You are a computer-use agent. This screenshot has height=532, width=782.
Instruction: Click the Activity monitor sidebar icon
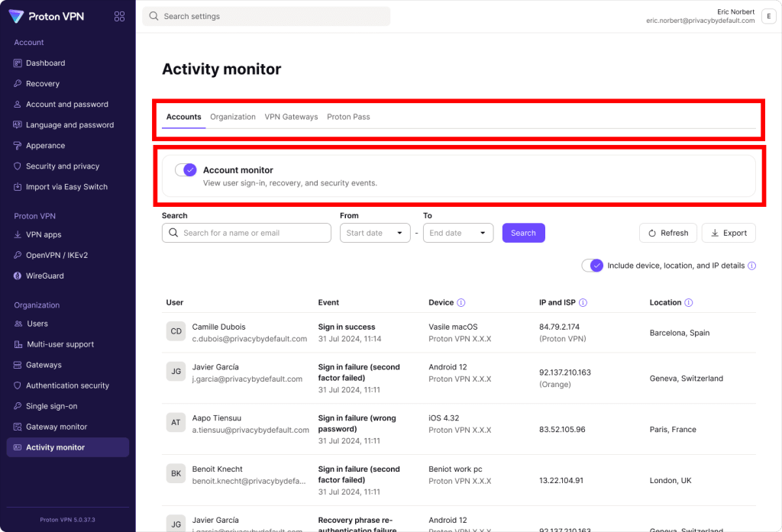pos(18,447)
